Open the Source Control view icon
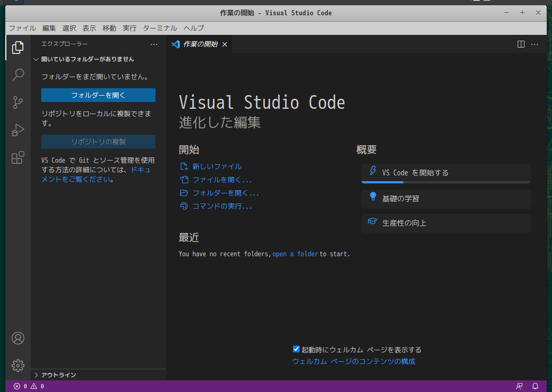 (x=18, y=102)
